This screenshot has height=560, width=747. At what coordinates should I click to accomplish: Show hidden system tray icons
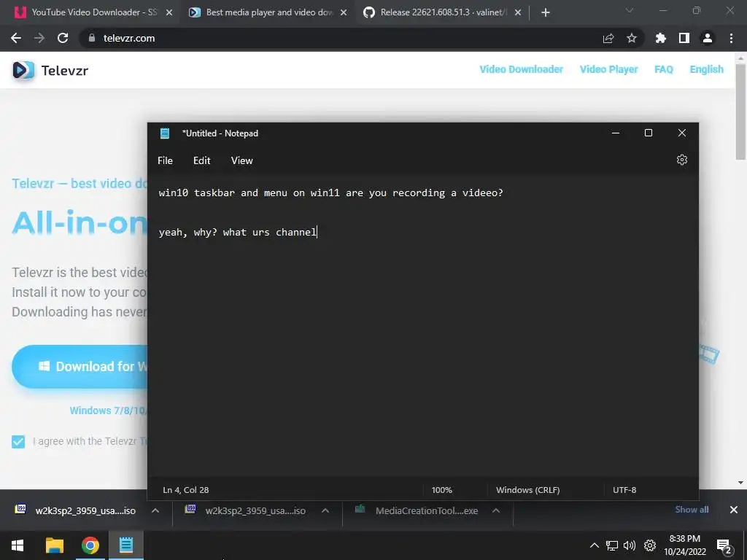pyautogui.click(x=594, y=545)
